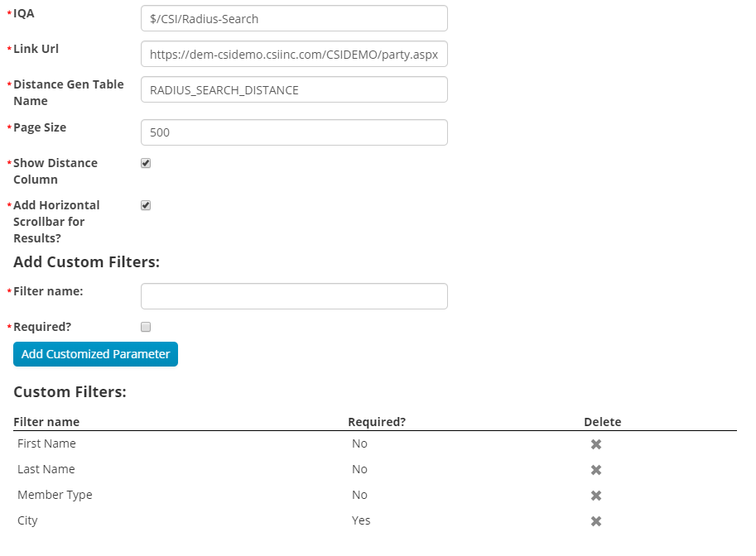Viewport: 756px width, 556px height.
Task: Click into the Link Url text box
Action: [x=294, y=55]
